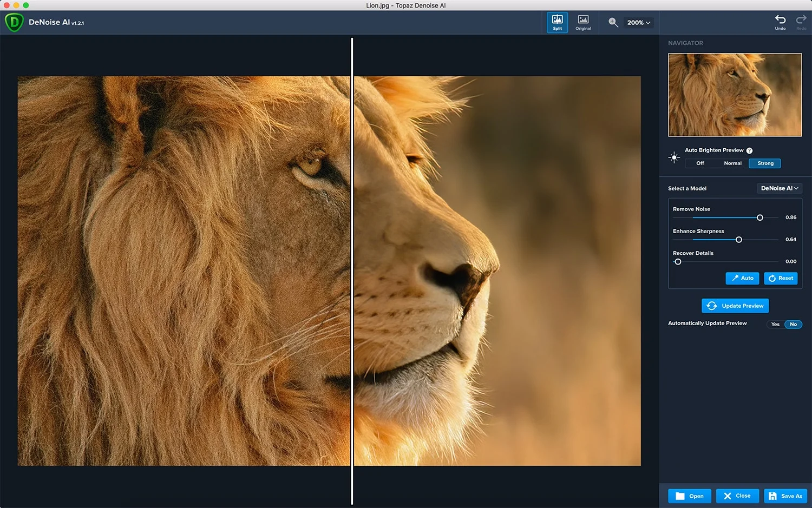Open the 200% zoom level dropdown
This screenshot has height=508, width=812.
pos(638,23)
